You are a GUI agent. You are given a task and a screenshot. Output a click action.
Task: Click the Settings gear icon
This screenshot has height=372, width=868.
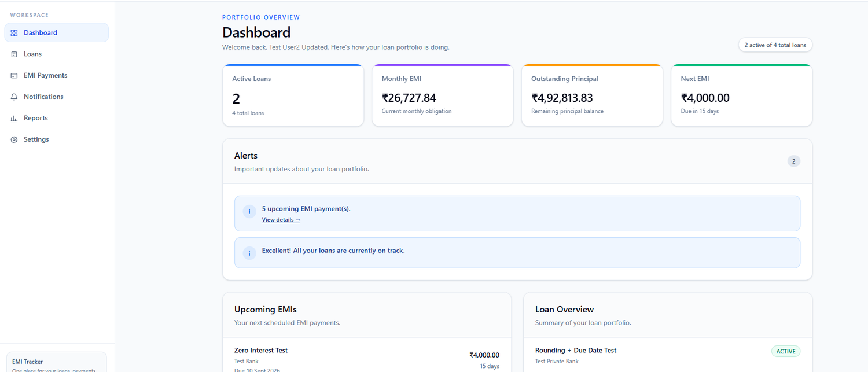pyautogui.click(x=14, y=140)
